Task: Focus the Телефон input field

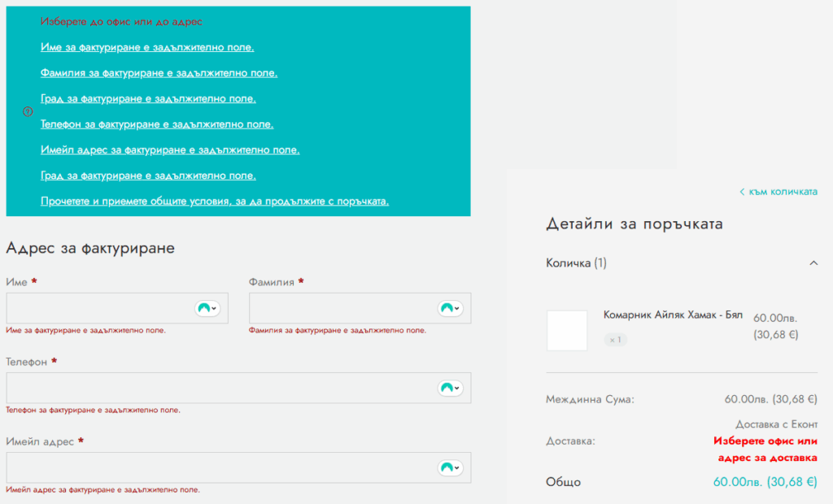Action: 220,389
